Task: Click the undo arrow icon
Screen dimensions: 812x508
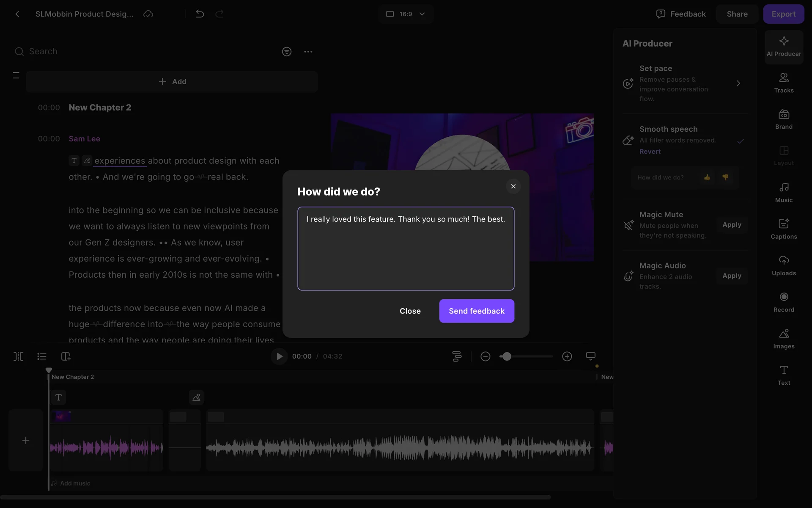Action: pos(200,14)
